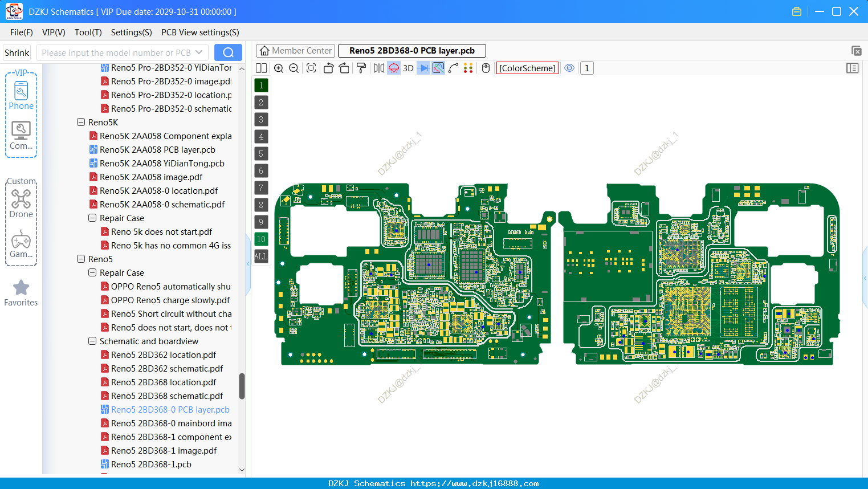Open the ColorScheme button
Image resolution: width=868 pixels, height=489 pixels.
click(x=527, y=68)
